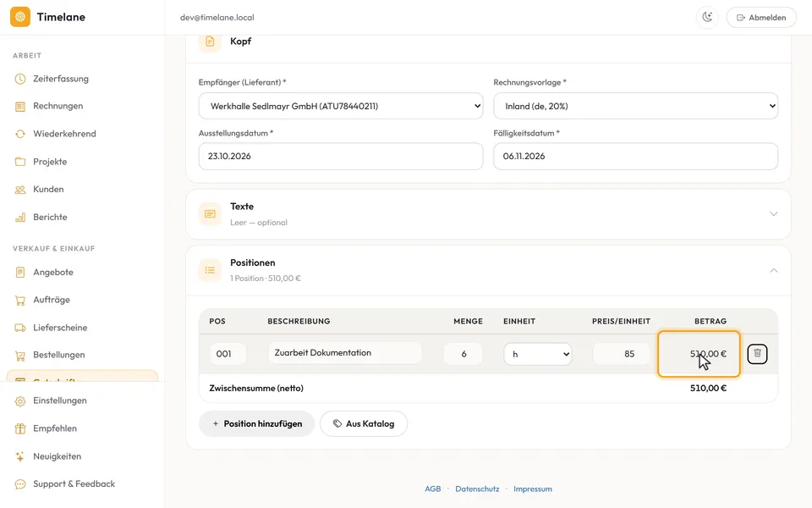The image size is (812, 508).
Task: Open Zeiterfassung clock icon in sidebar
Action: click(20, 79)
